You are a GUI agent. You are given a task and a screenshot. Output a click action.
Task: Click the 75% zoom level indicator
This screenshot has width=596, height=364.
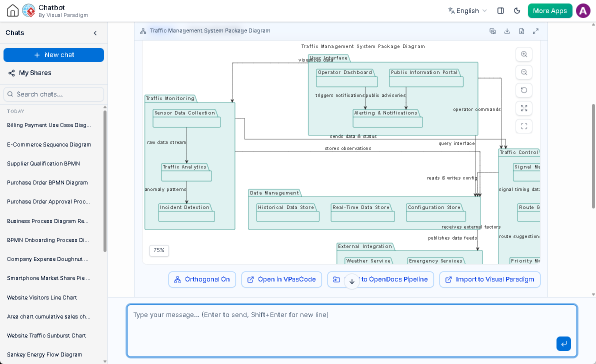point(159,250)
